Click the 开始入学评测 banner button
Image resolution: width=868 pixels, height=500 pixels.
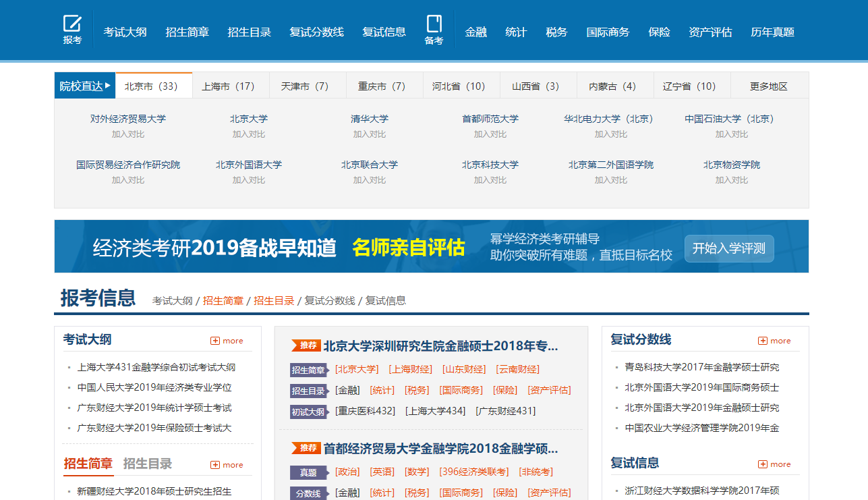pos(729,248)
